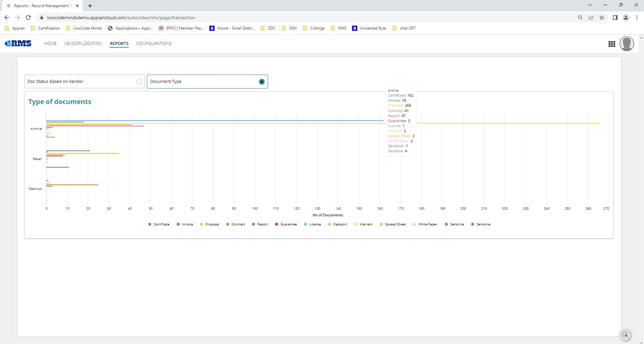Toggle License series in the legend
644x344 pixels.
[x=312, y=224]
